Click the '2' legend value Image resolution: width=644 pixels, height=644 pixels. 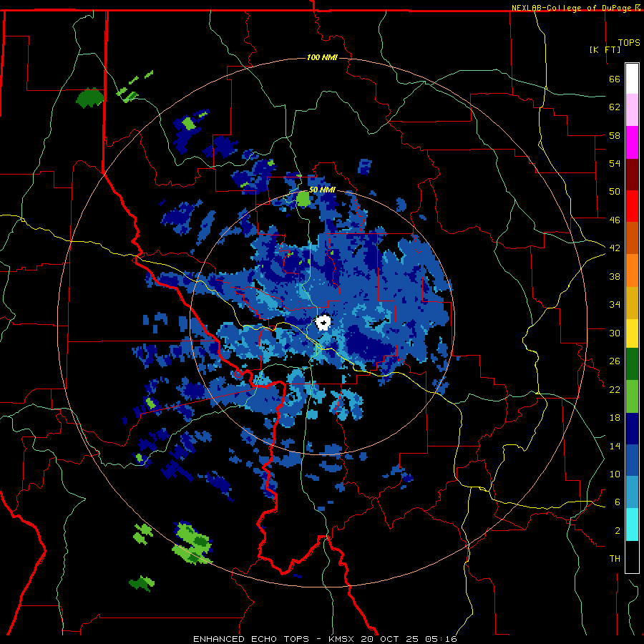pyautogui.click(x=618, y=531)
